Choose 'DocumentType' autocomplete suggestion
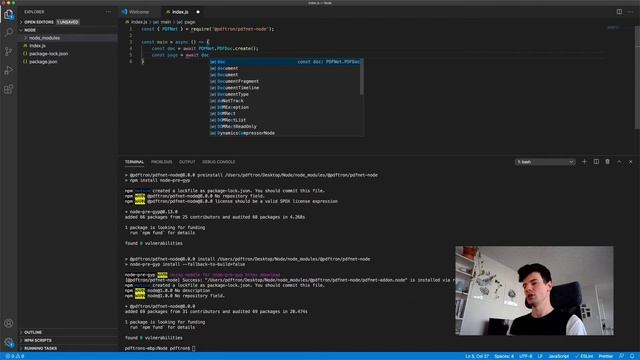The width and height of the screenshot is (640, 360). (x=285, y=94)
